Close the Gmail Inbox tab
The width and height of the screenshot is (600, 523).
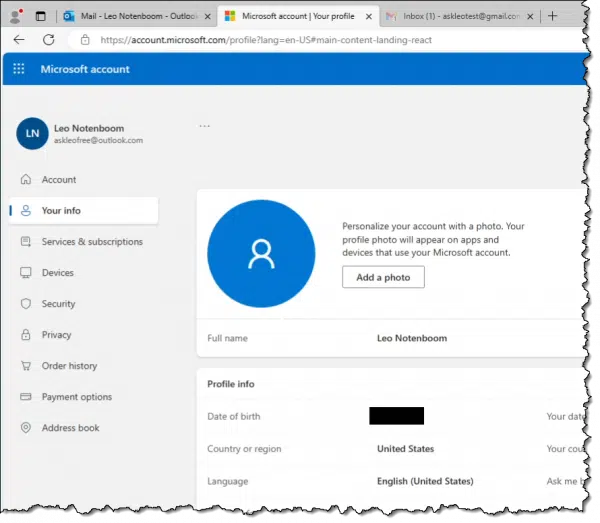pyautogui.click(x=530, y=16)
